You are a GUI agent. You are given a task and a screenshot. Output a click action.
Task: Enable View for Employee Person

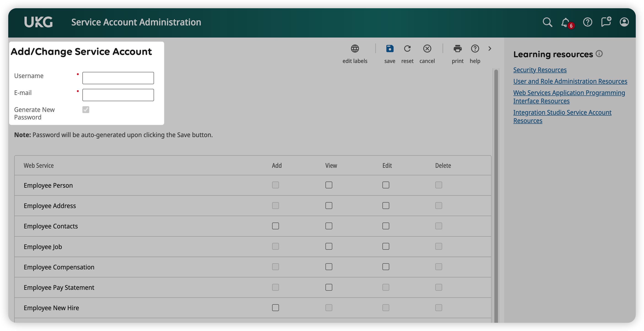tap(328, 185)
